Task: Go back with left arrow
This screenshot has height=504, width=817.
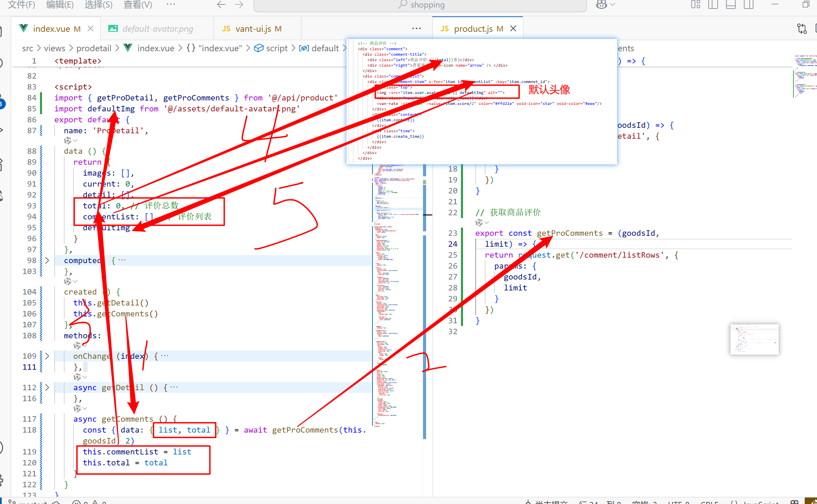Action: 221,4
